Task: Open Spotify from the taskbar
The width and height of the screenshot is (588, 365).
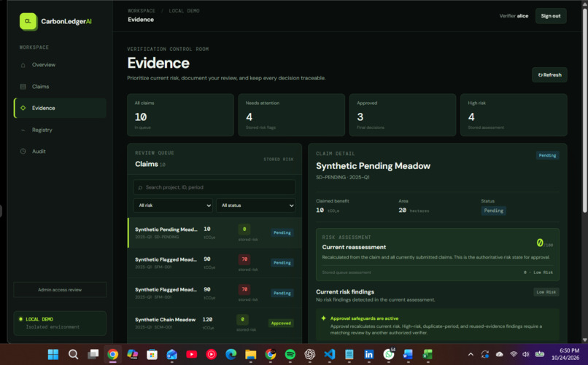Action: click(x=290, y=354)
